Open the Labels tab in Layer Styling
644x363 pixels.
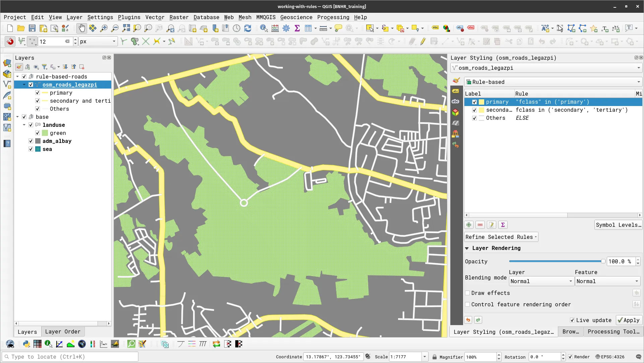point(456,91)
